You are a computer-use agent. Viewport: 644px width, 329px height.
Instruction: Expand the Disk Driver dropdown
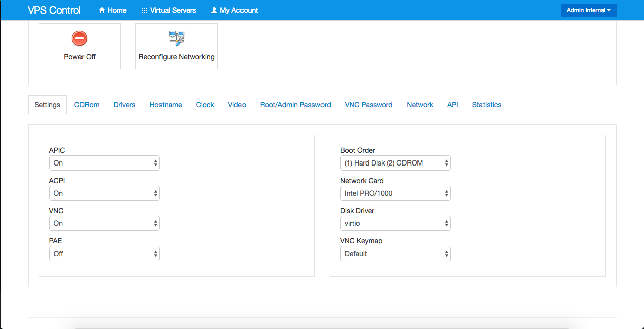click(395, 223)
